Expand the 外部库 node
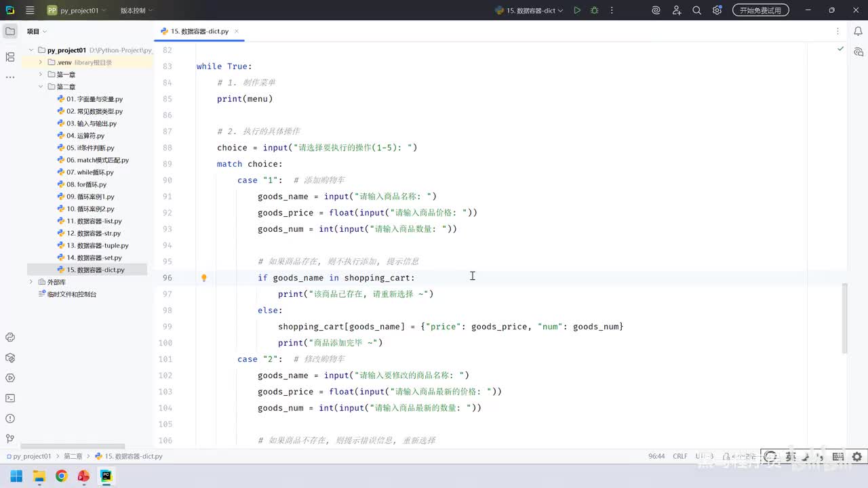Screen dimensions: 868x488 coord(31,282)
